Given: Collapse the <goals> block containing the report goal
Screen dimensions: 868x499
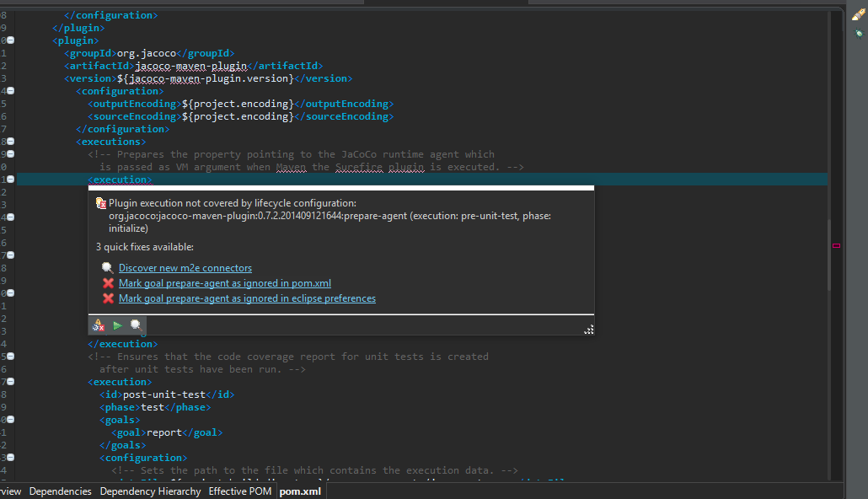Looking at the screenshot, I should [10, 419].
